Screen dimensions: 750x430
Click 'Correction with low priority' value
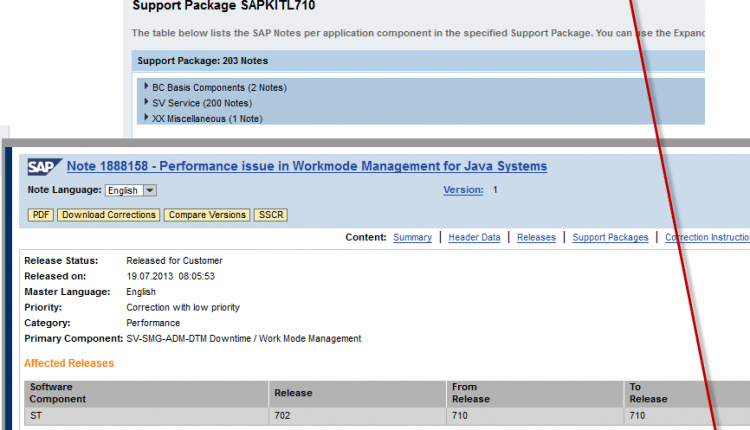click(x=183, y=308)
